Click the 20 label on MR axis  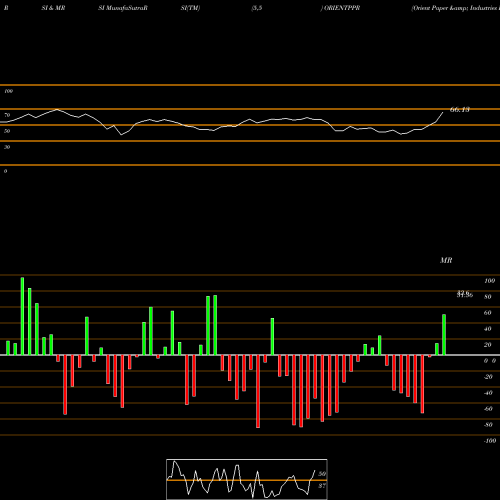(x=488, y=345)
